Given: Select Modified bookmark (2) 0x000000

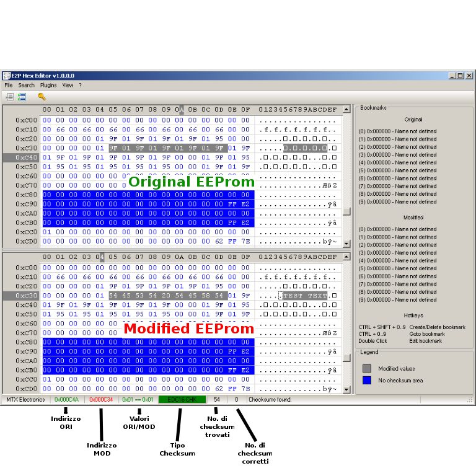Looking at the screenshot, I should (397, 245).
